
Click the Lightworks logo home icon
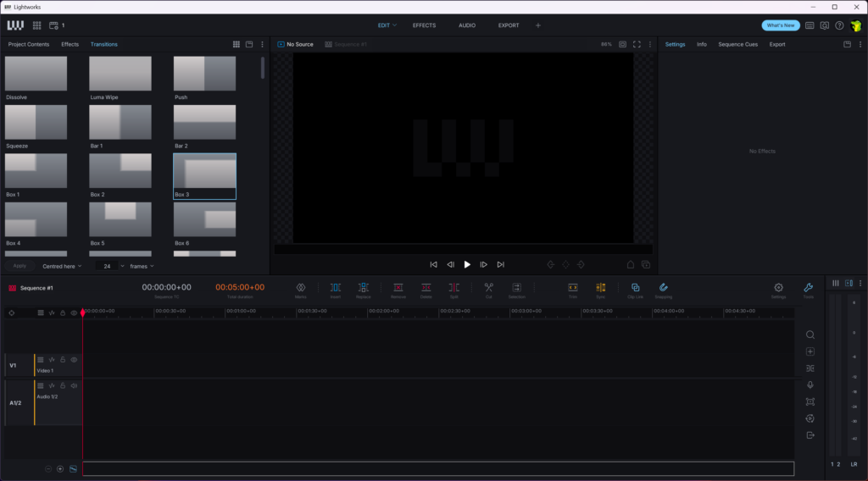point(15,25)
